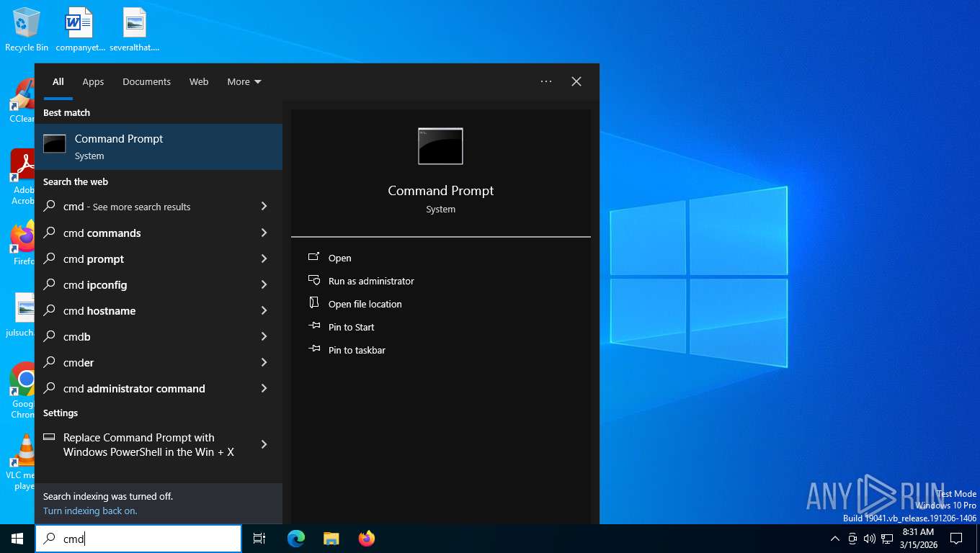Expand arrow for cmd administrator command
The height and width of the screenshot is (553, 980).
[x=264, y=388]
